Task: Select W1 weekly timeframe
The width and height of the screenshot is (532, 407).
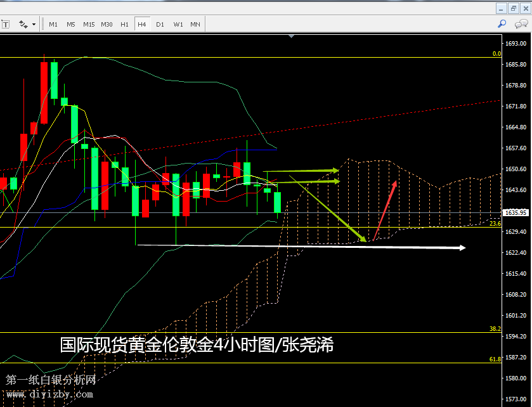Action: pyautogui.click(x=178, y=24)
